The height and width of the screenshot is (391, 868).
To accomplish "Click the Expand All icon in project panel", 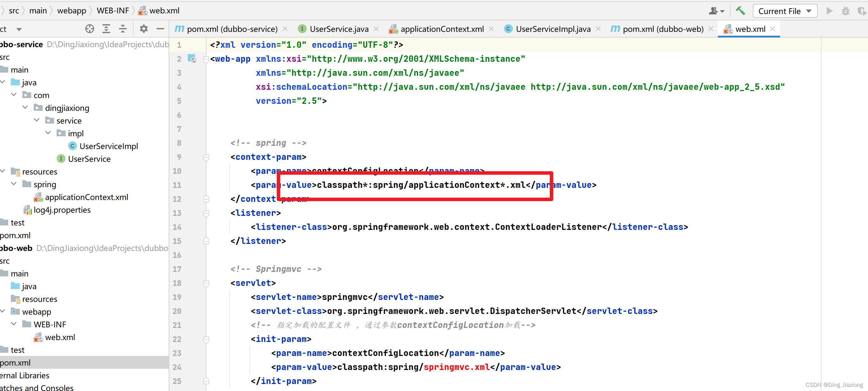I will pos(106,29).
